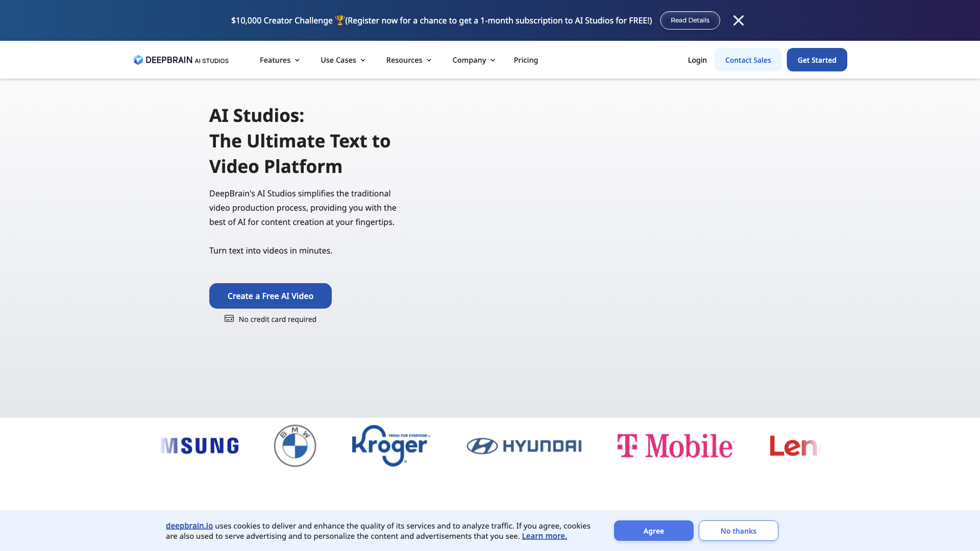Click the Hyundai logo
Screen dimensions: 980x551
(x=524, y=446)
